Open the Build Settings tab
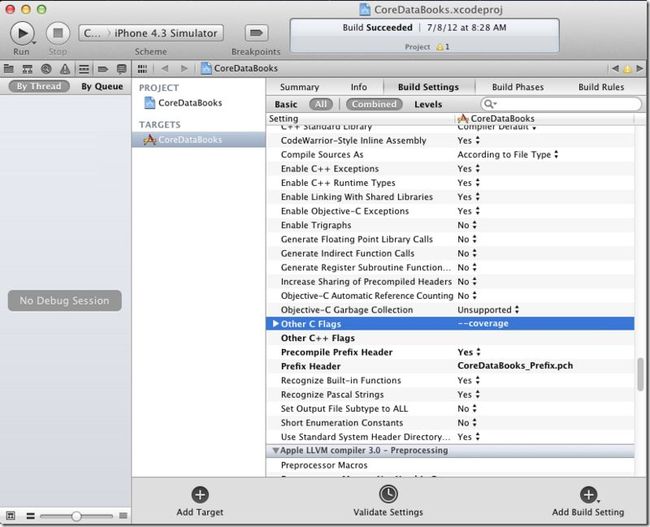The image size is (650, 527). click(x=428, y=87)
